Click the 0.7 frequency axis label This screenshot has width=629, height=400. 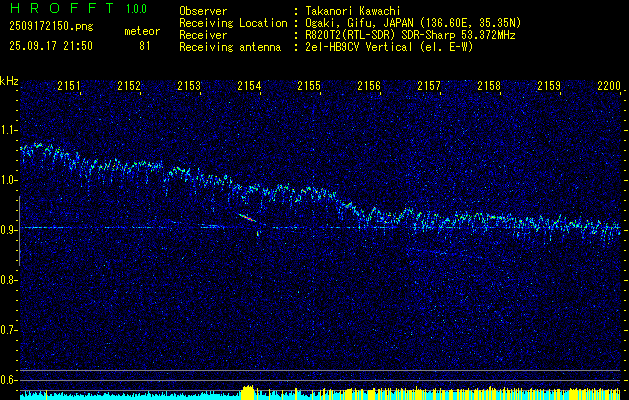pyautogui.click(x=9, y=329)
